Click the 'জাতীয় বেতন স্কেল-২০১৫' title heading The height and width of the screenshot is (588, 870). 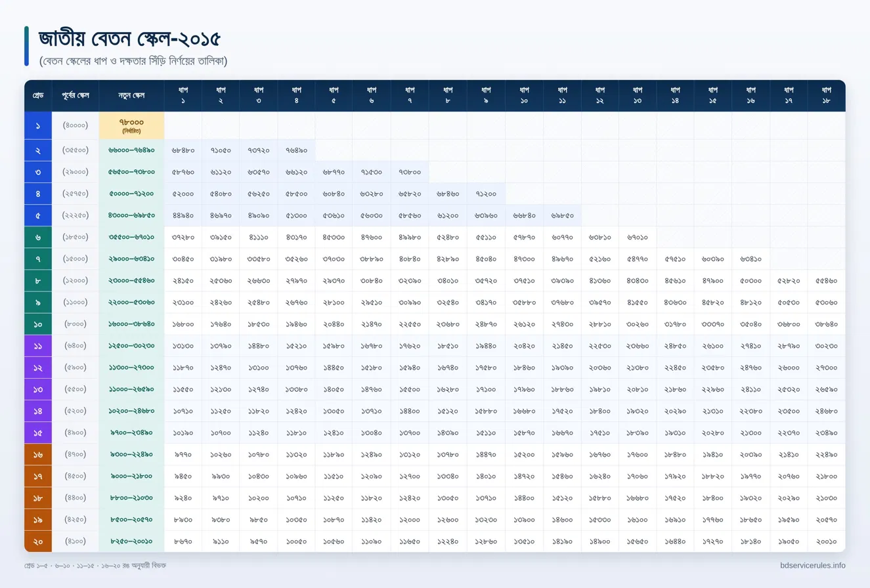pyautogui.click(x=129, y=39)
